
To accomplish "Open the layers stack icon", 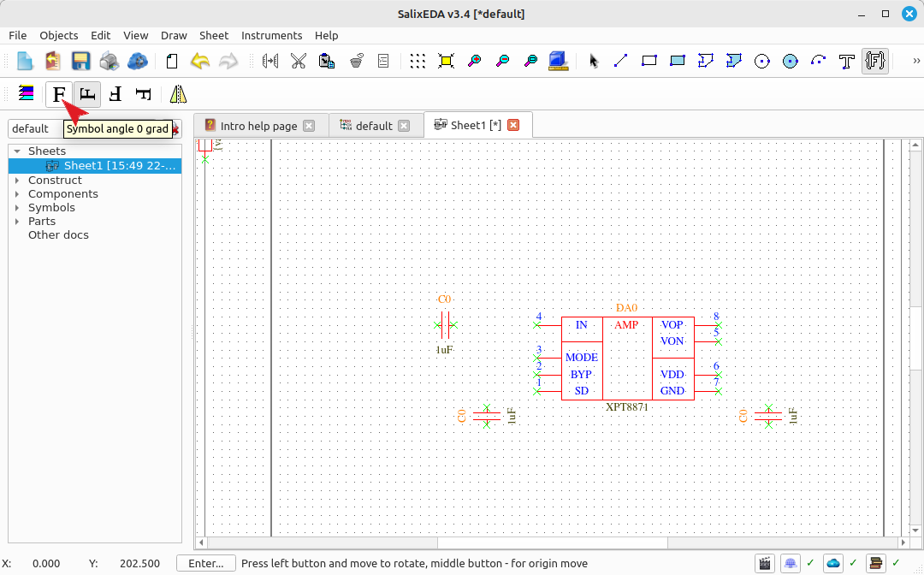I will coord(26,93).
